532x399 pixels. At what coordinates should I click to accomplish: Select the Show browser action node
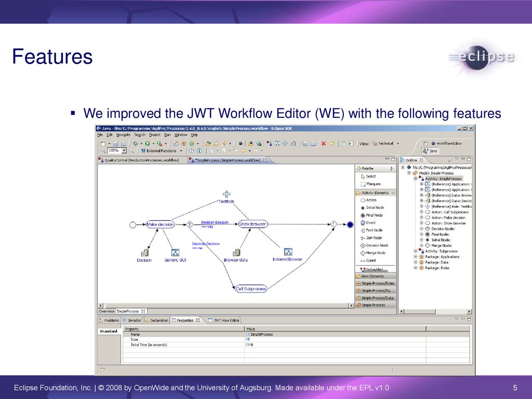(x=253, y=224)
